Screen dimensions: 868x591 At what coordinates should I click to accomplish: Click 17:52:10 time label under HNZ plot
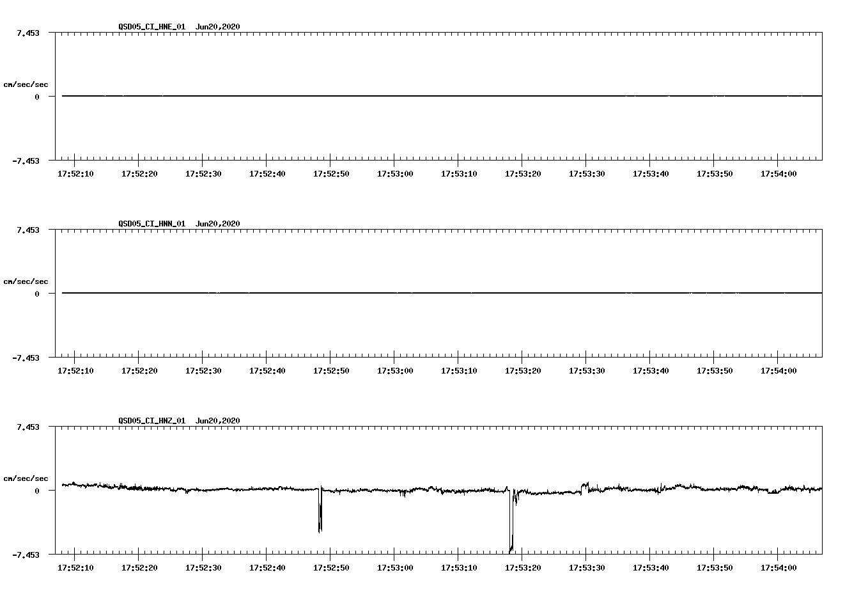tap(75, 567)
